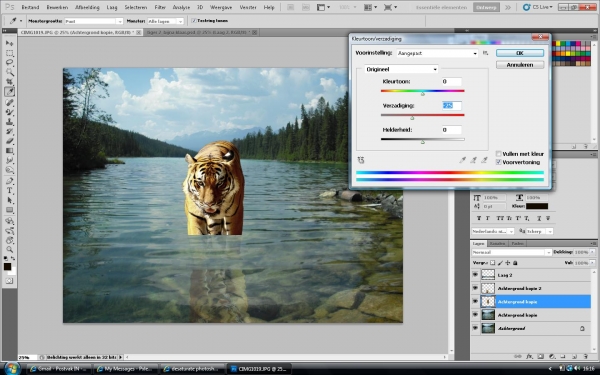Open the Afbeelding menu
The height and width of the screenshot is (375, 600).
(87, 7)
